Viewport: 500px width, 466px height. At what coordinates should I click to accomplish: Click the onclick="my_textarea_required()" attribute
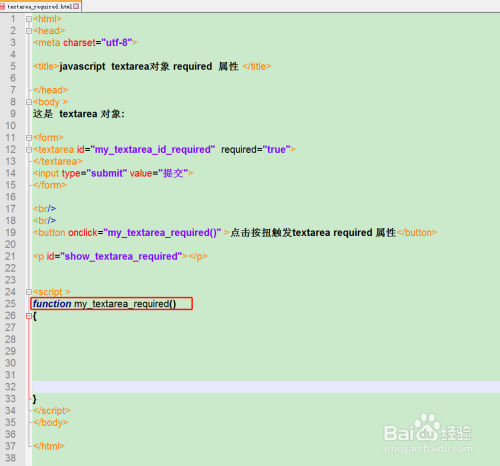(145, 233)
